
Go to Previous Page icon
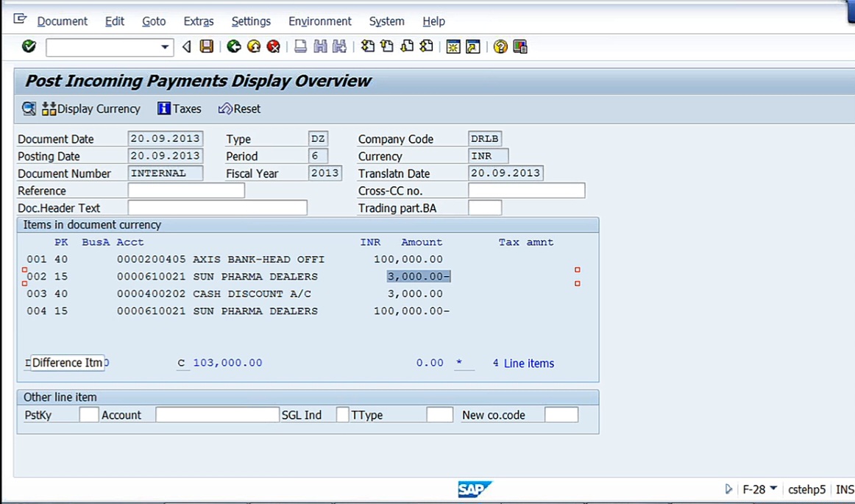(x=387, y=46)
